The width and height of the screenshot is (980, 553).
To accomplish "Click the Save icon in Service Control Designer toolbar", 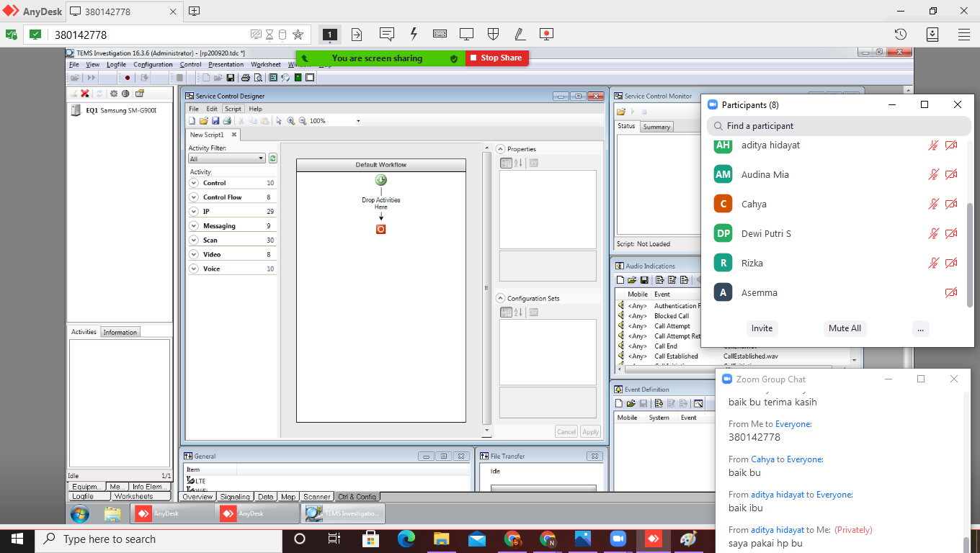I will coord(215,121).
